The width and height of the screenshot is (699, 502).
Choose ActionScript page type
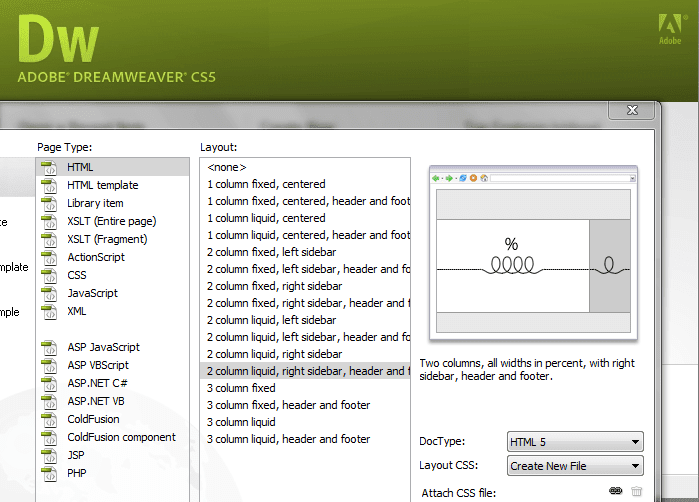coord(112,257)
